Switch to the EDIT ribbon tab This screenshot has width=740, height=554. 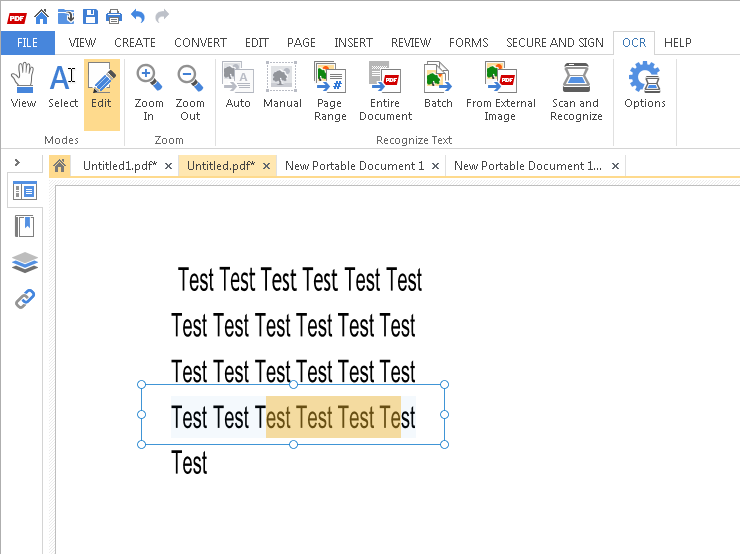(257, 43)
